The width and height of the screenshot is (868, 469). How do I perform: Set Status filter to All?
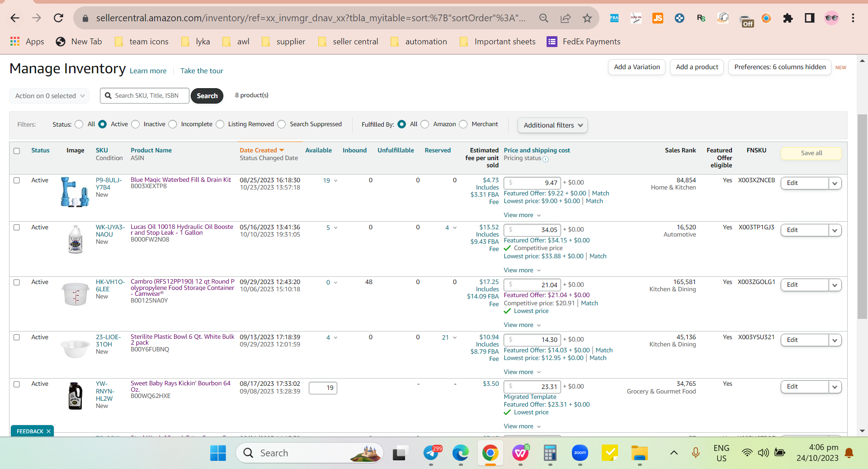pos(79,124)
